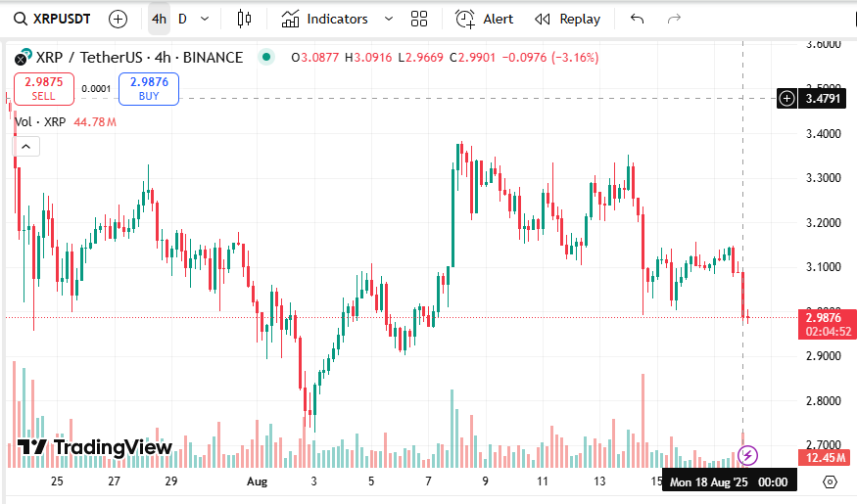Open the layout templates grid icon
This screenshot has width=857, height=504.
point(419,19)
